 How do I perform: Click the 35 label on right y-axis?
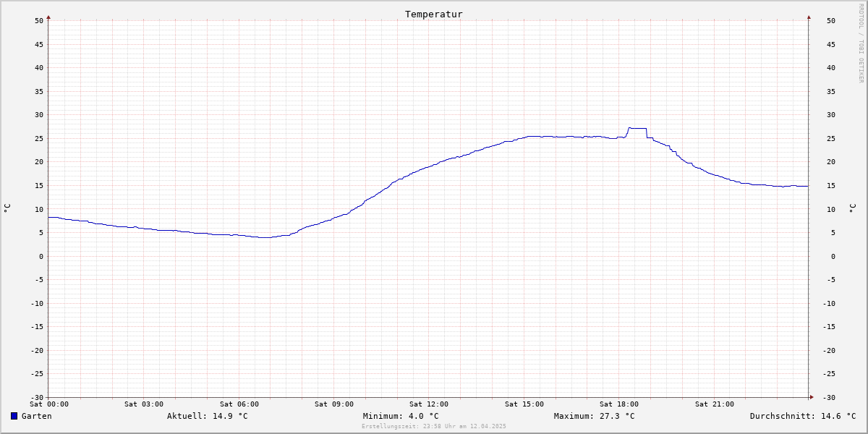[x=831, y=91]
